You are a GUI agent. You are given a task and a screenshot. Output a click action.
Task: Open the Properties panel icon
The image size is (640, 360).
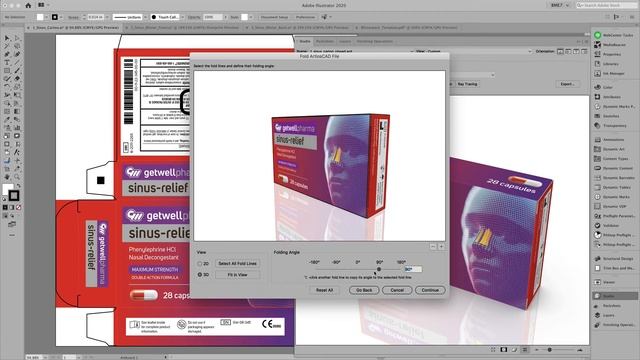click(598, 54)
